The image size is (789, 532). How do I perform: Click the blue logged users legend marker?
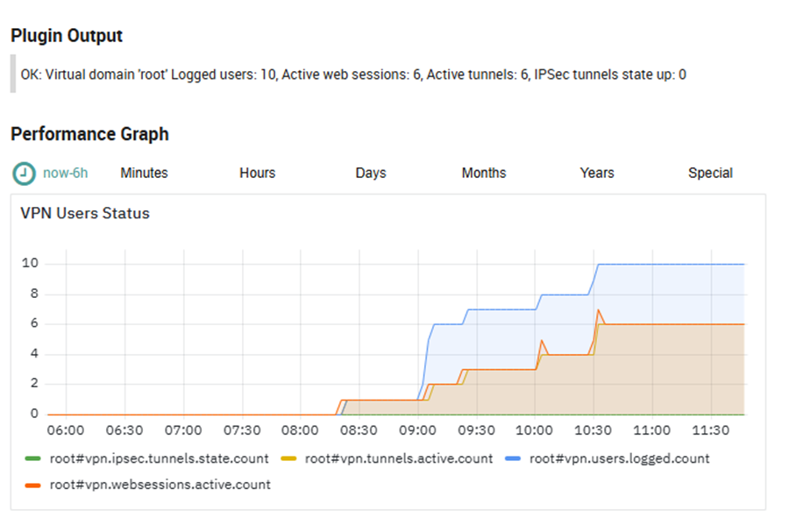pos(513,458)
